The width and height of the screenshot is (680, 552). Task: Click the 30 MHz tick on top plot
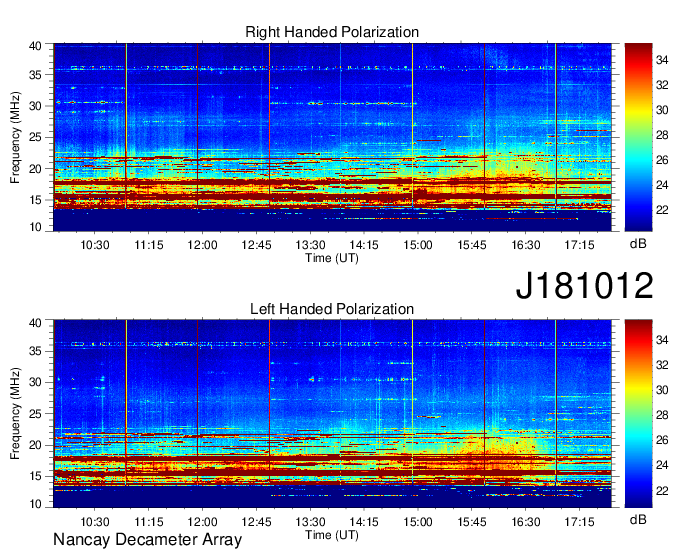pos(35,106)
